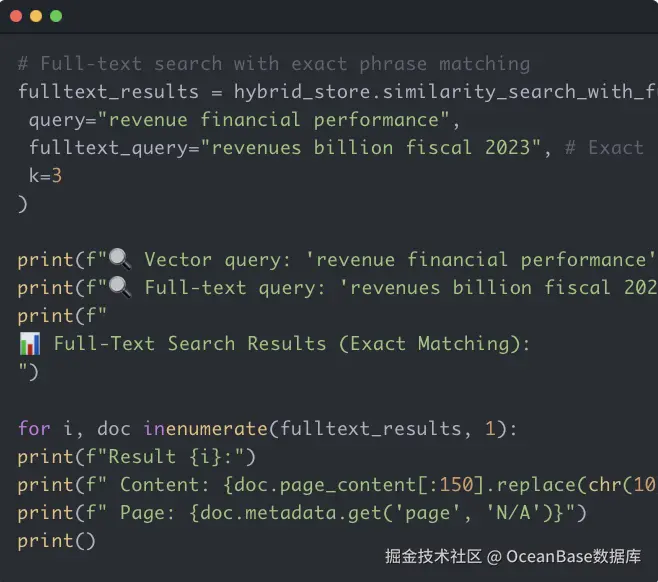Image resolution: width=658 pixels, height=582 pixels.
Task: Click the Full-text search comment line
Action: [273, 64]
